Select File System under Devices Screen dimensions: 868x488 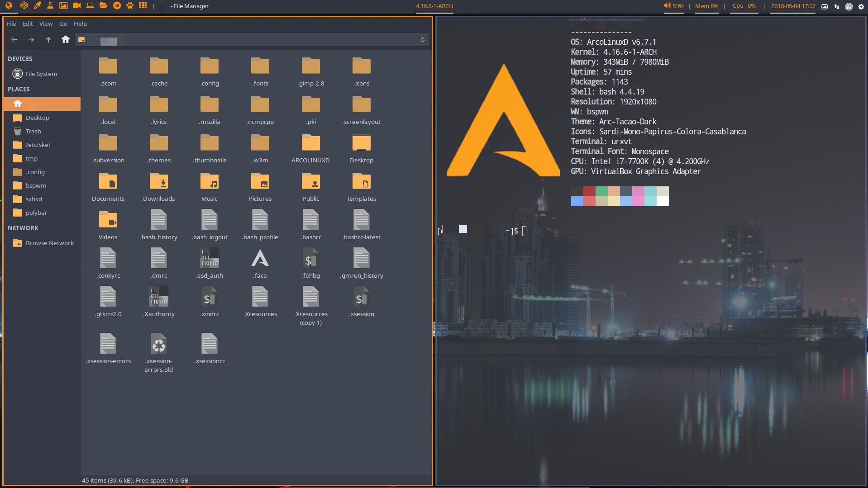(x=42, y=74)
